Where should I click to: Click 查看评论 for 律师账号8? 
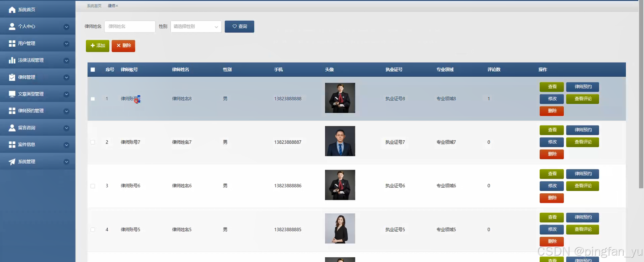point(582,99)
